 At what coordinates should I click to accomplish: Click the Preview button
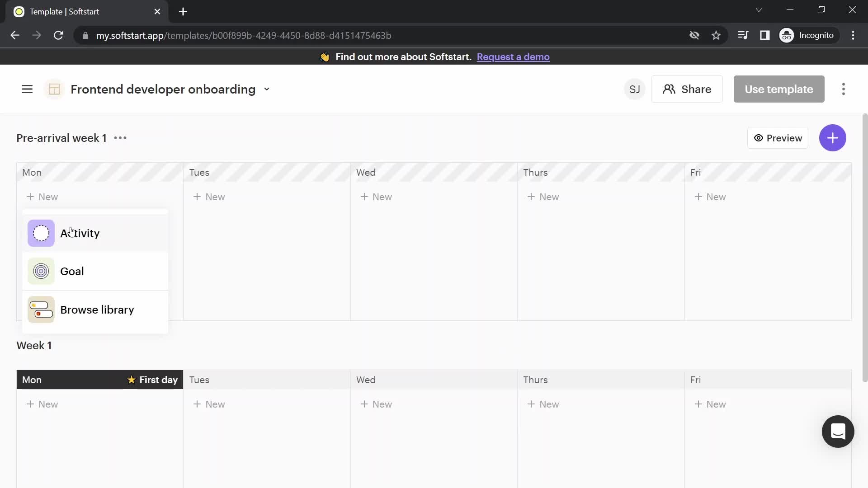tap(778, 138)
